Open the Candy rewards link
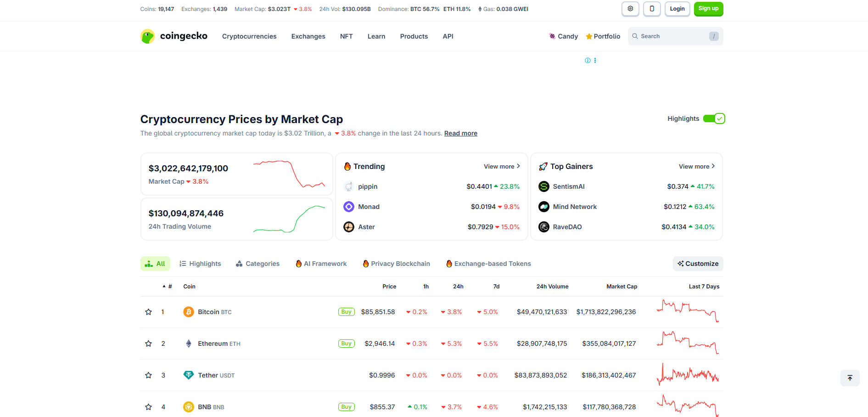Screen dimensions: 868x417 pyautogui.click(x=564, y=36)
